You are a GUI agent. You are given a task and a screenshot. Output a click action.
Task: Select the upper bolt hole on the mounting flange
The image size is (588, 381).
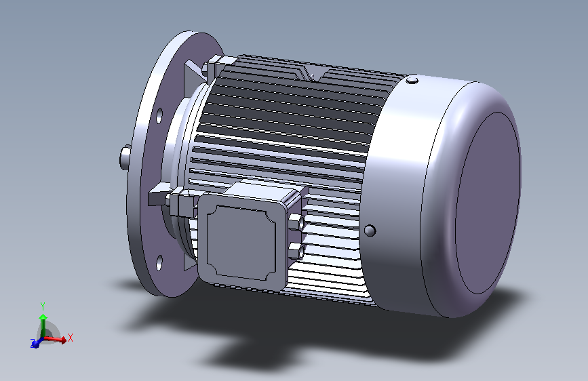coord(159,115)
